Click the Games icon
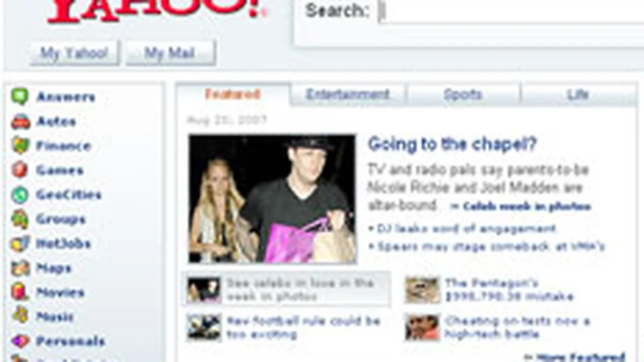The height and width of the screenshot is (362, 644). (20, 170)
